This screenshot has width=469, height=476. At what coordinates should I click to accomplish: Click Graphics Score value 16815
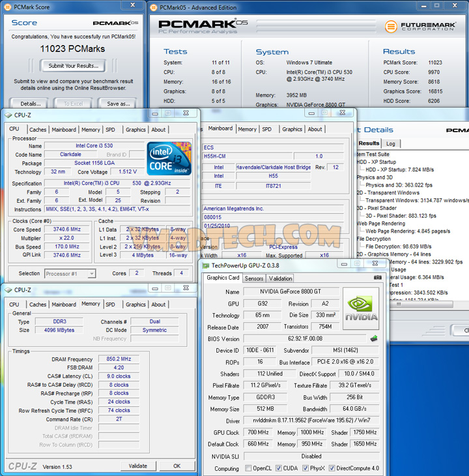pyautogui.click(x=435, y=91)
